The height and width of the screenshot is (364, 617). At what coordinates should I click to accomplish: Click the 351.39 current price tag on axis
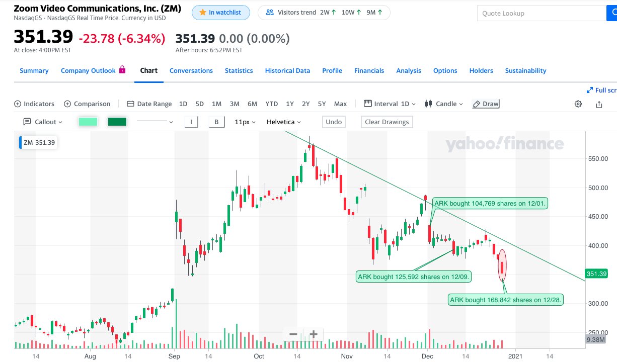click(596, 274)
